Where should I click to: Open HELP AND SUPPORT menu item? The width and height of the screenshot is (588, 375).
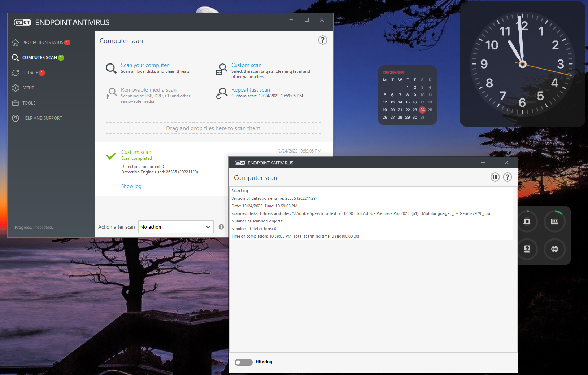tap(42, 118)
